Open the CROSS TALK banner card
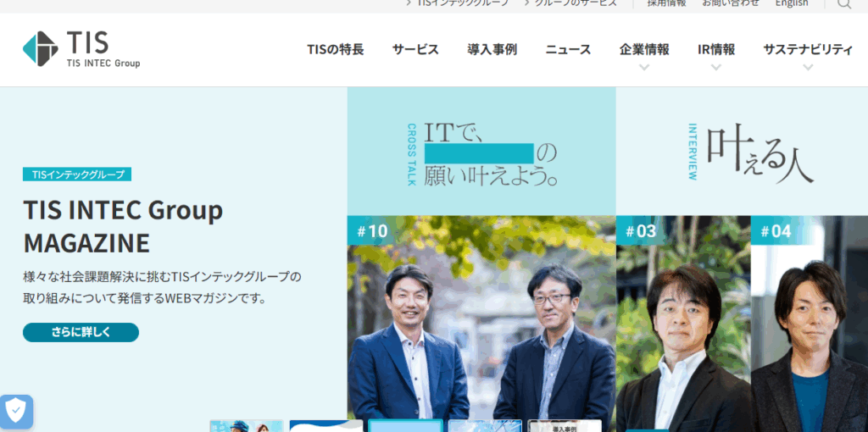The height and width of the screenshot is (432, 868). (x=481, y=151)
